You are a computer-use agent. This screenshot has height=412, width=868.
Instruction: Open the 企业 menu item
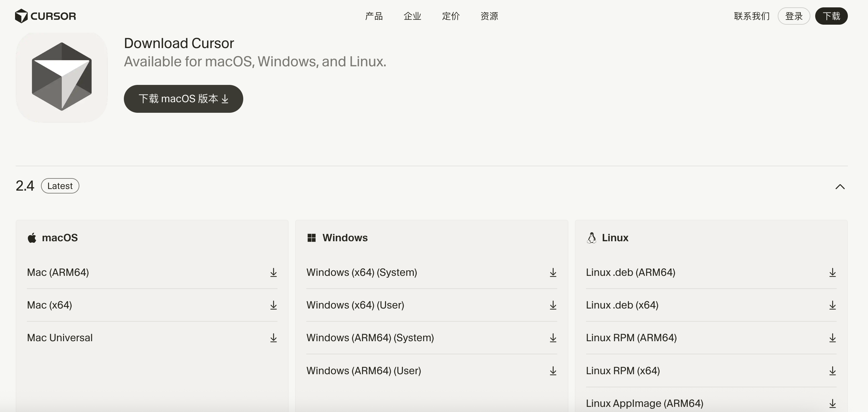412,16
